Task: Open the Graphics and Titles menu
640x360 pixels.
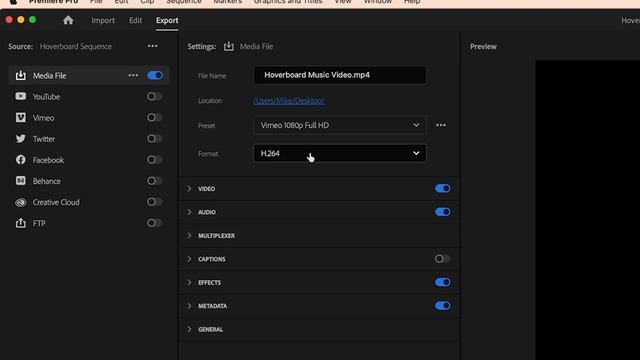Action: 288,2
